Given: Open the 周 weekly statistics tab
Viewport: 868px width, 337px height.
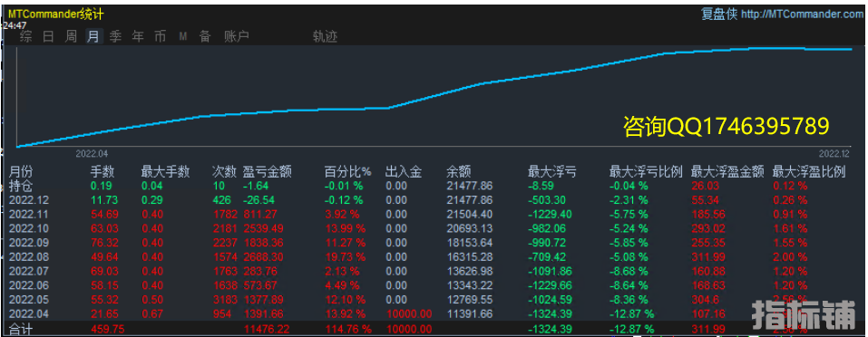Looking at the screenshot, I should coord(71,37).
